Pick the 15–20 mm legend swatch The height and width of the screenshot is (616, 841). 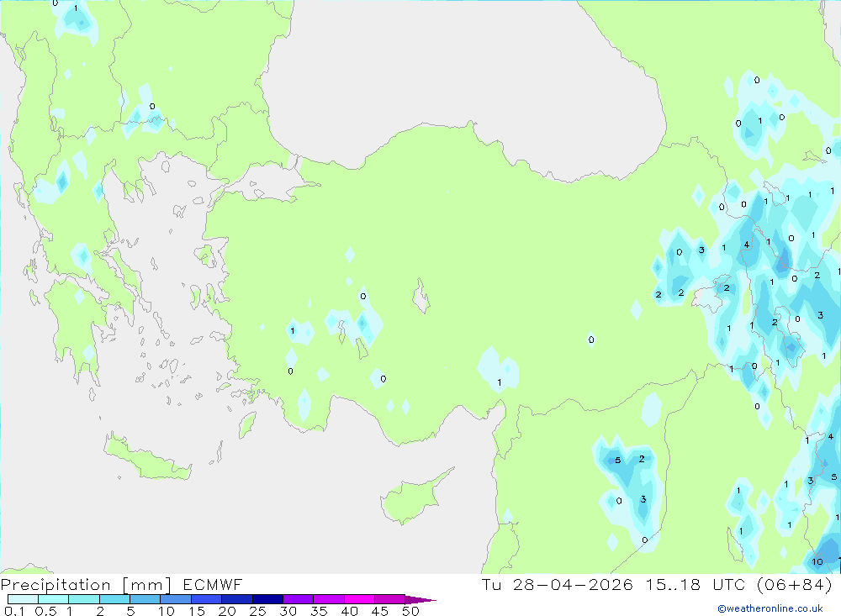click(x=206, y=599)
